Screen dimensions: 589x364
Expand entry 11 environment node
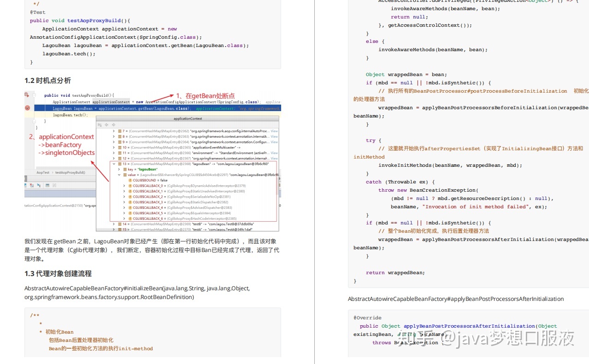[114, 153]
